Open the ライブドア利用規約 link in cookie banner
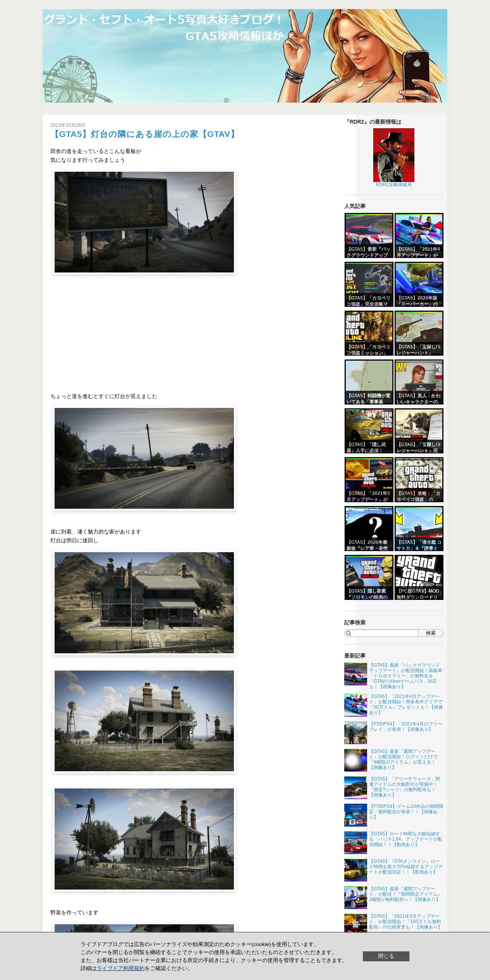Viewport: 490px width, 980px height. pyautogui.click(x=121, y=968)
